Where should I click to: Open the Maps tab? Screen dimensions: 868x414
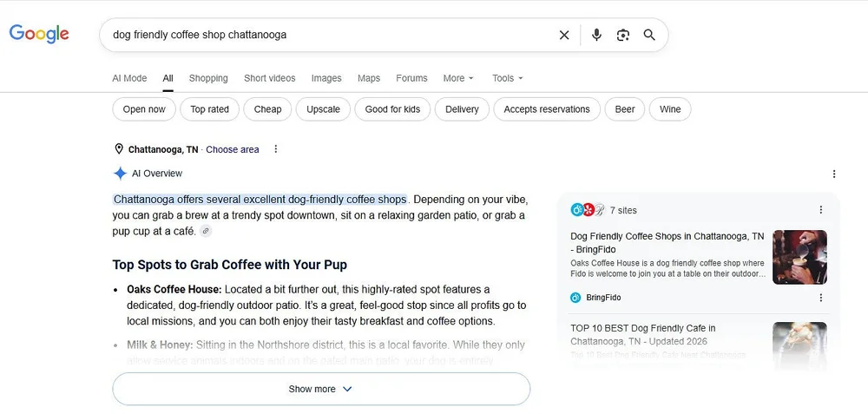(369, 78)
